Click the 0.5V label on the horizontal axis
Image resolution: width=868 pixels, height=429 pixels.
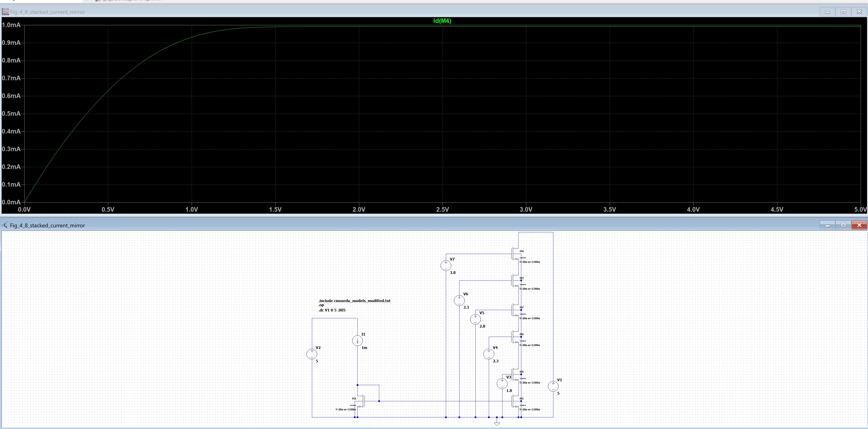click(108, 209)
